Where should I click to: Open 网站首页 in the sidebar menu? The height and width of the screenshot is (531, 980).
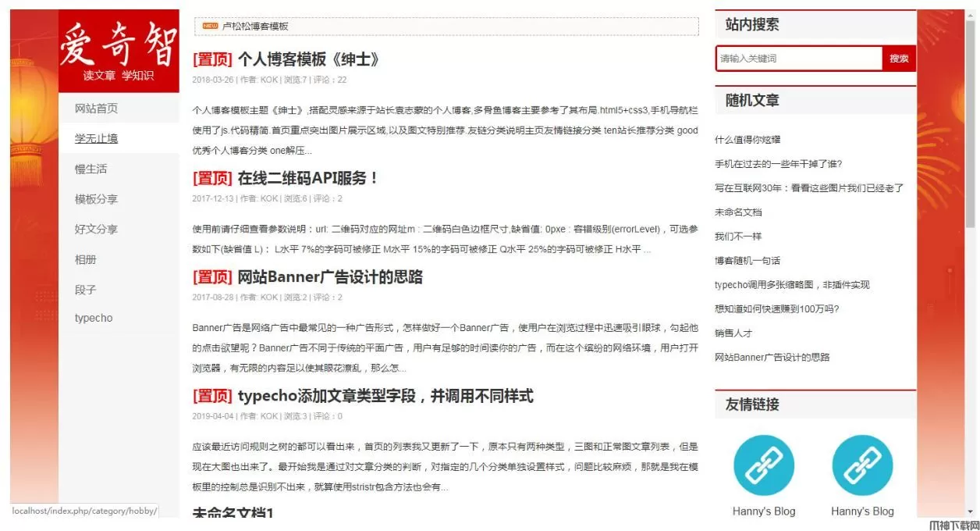coord(97,109)
